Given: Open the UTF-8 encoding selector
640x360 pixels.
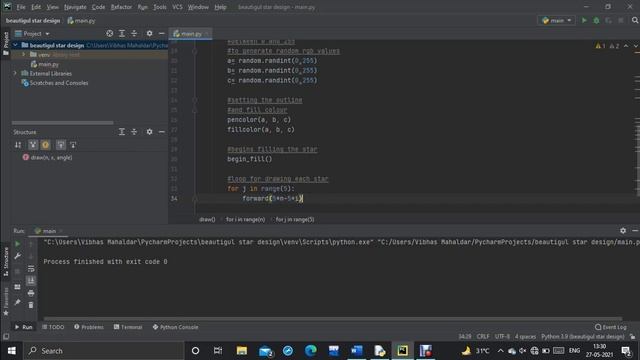Looking at the screenshot, I should (502, 337).
